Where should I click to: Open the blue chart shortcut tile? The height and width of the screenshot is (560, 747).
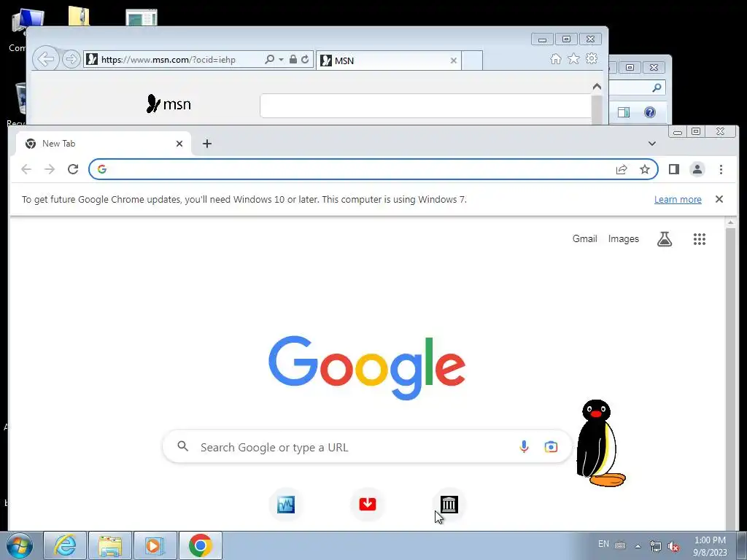tap(286, 505)
